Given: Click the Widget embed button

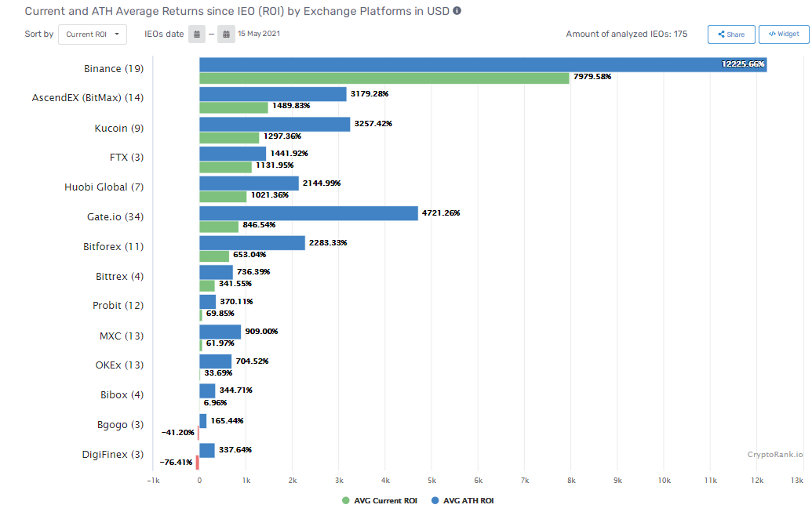Looking at the screenshot, I should (x=784, y=34).
